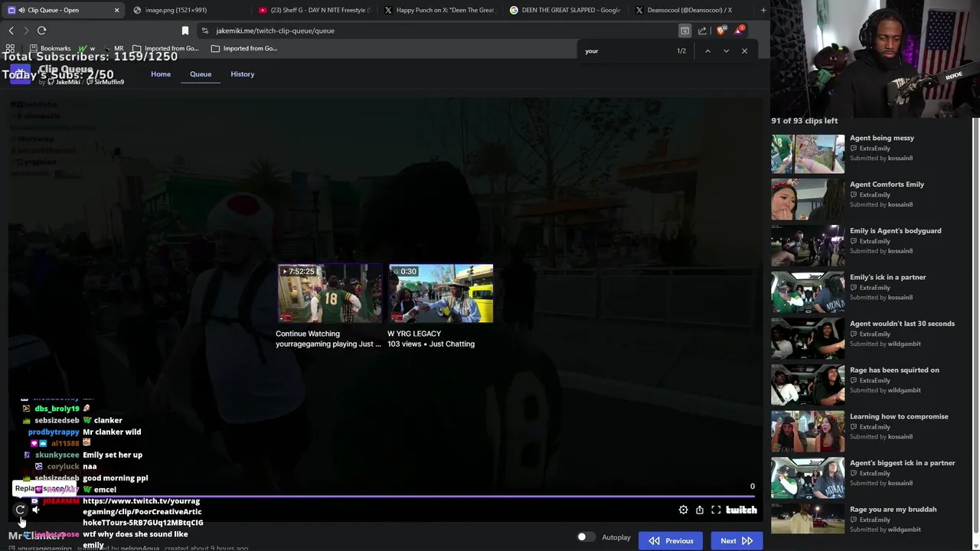Screen dimensions: 980x551
Task: Open a new browser tab
Action: pos(763,10)
